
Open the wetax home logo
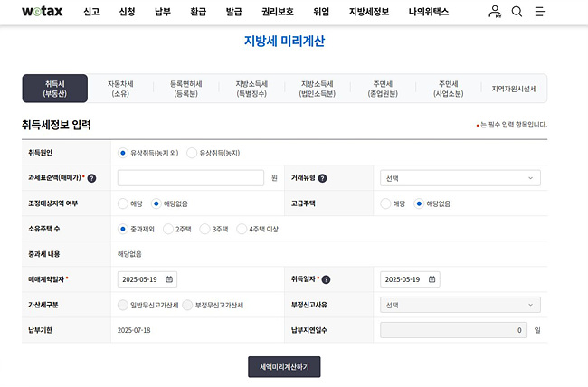click(x=43, y=11)
